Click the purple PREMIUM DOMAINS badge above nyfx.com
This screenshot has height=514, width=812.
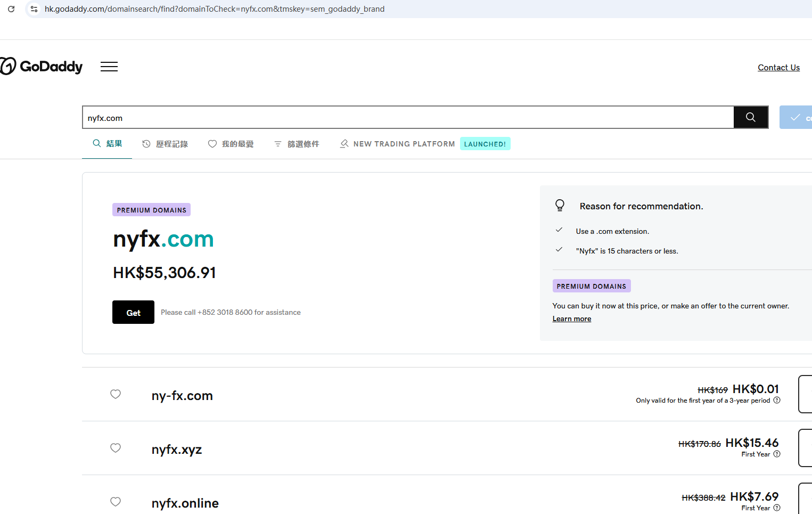pyautogui.click(x=151, y=210)
